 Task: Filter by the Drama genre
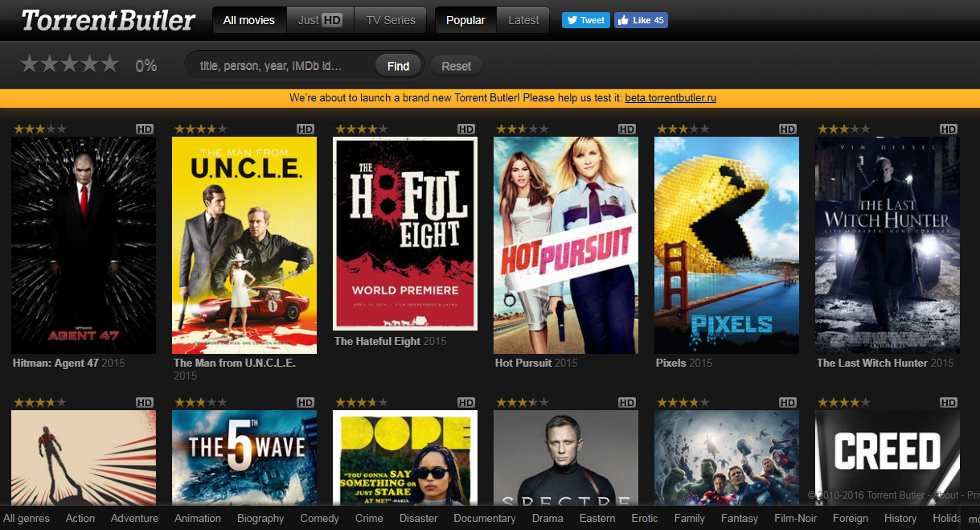(x=547, y=518)
